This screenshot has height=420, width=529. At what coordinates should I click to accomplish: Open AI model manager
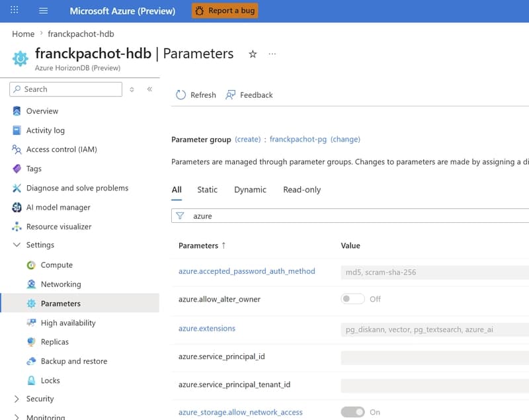point(58,207)
